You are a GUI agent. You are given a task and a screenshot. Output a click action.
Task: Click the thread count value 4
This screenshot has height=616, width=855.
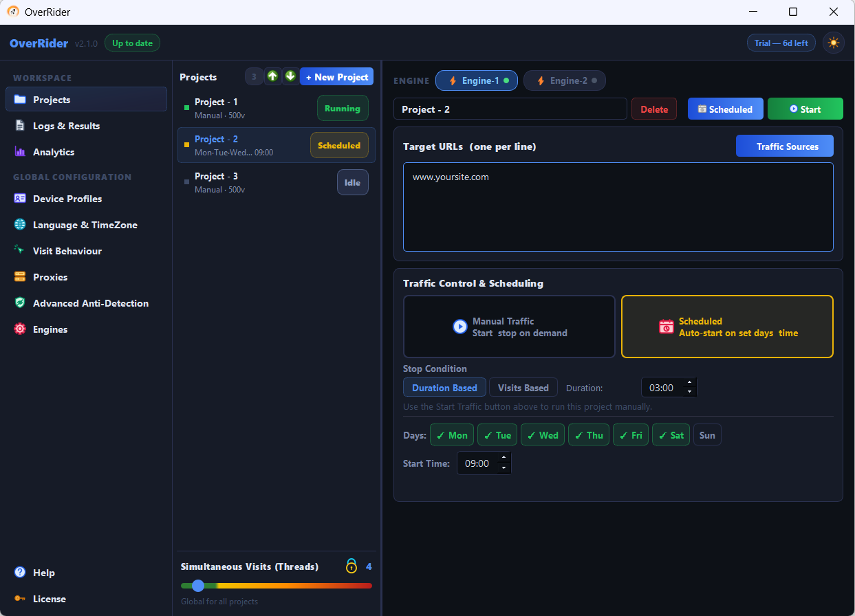pyautogui.click(x=369, y=566)
